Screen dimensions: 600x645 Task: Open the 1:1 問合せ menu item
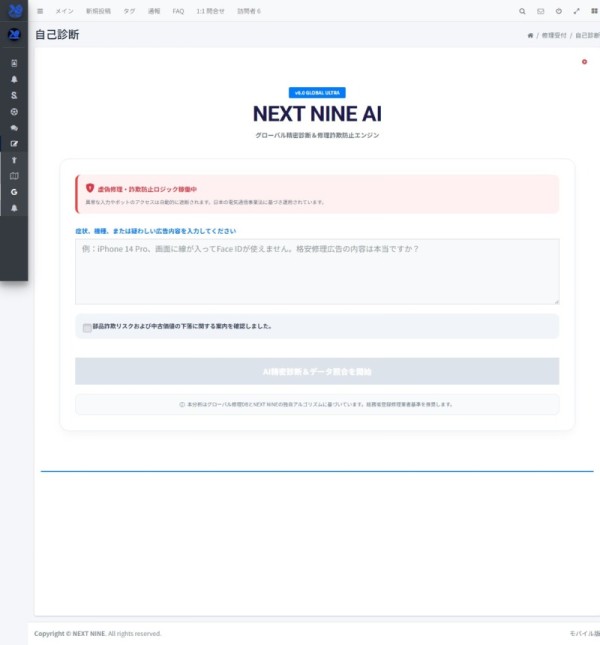[210, 11]
